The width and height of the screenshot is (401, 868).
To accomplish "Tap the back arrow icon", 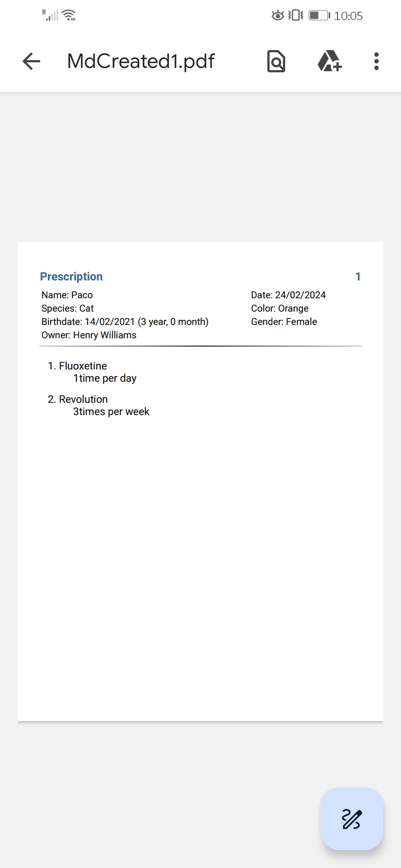I will [31, 61].
